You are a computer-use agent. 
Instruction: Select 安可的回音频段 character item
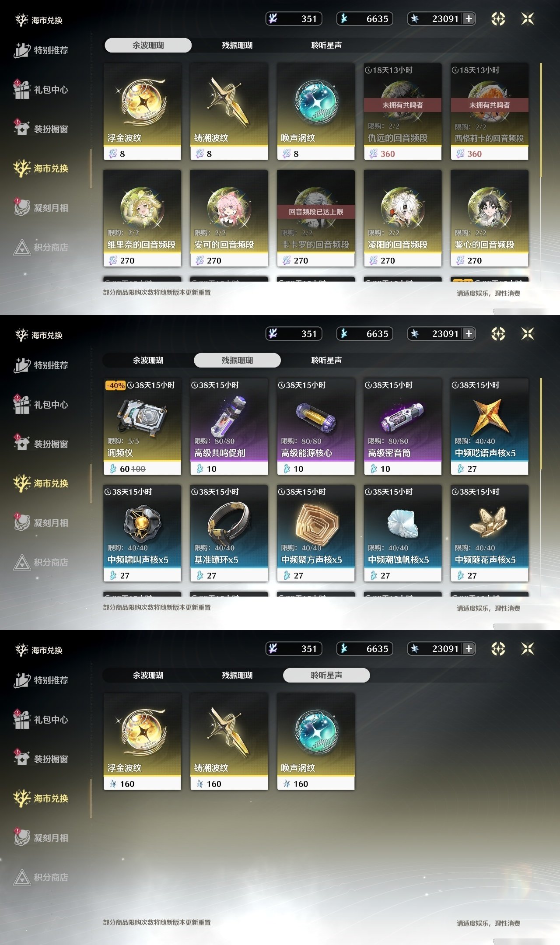[x=229, y=218]
